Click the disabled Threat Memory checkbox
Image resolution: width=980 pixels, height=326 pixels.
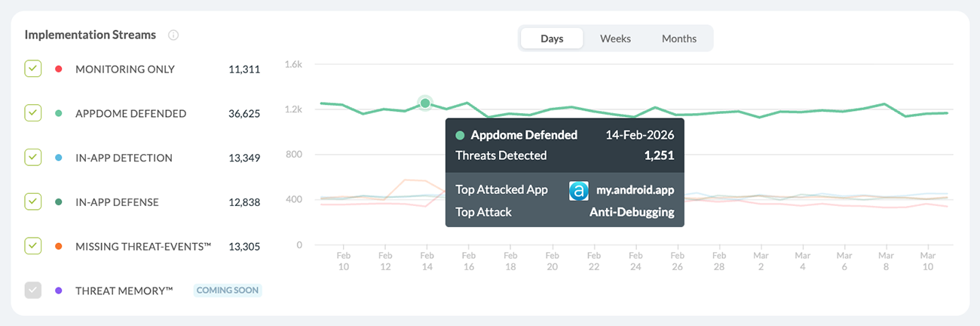(33, 290)
